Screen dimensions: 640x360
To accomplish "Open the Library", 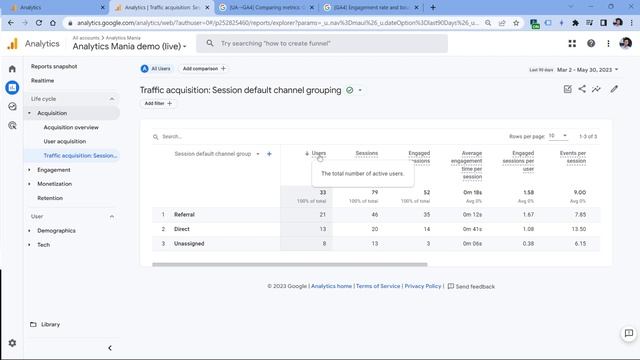I will 45,324.
